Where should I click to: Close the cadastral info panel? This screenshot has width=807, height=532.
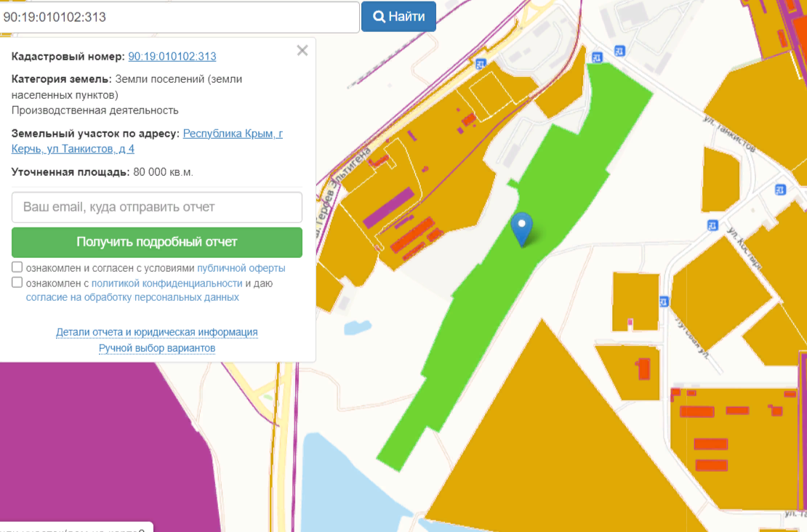pyautogui.click(x=302, y=50)
